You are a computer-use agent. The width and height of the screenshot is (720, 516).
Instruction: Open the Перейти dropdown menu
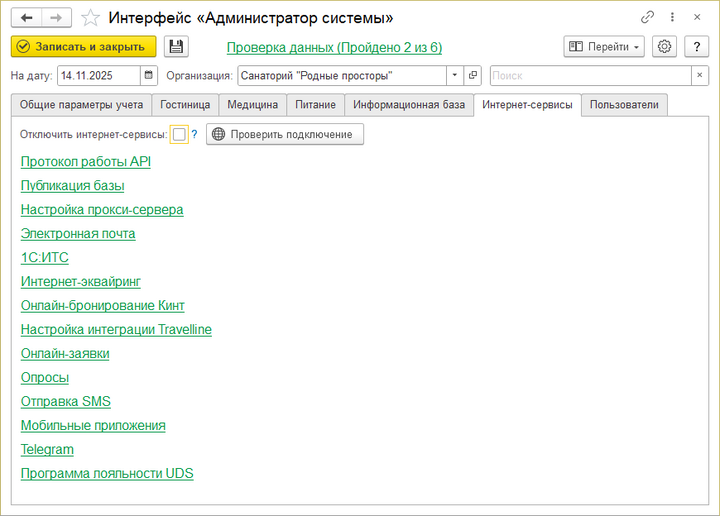pos(604,47)
